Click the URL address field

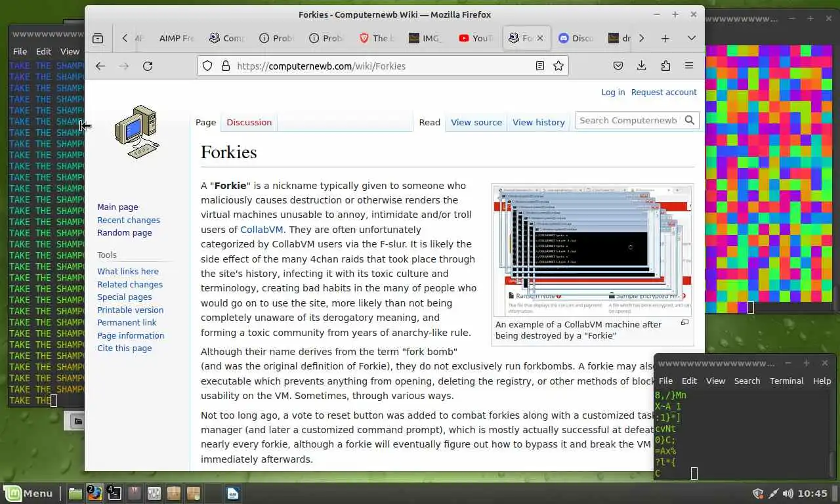coord(383,66)
